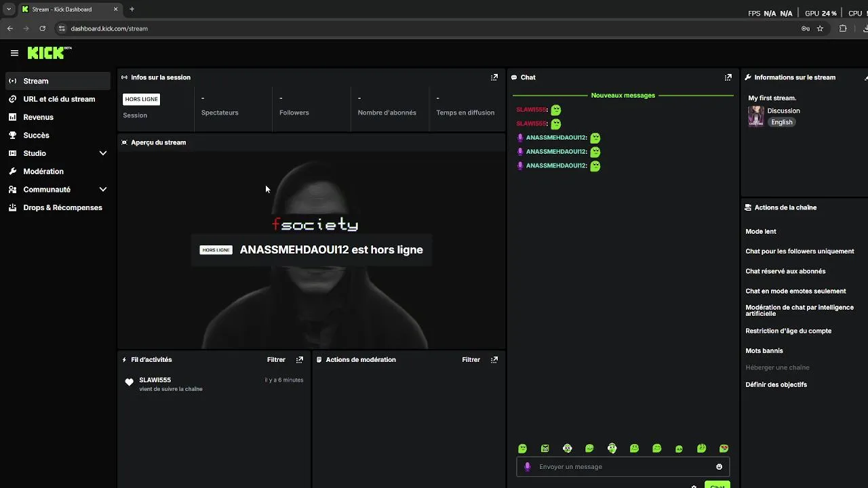Expand the Communauté submenu chevron
The width and height of the screenshot is (868, 488).
tap(103, 190)
